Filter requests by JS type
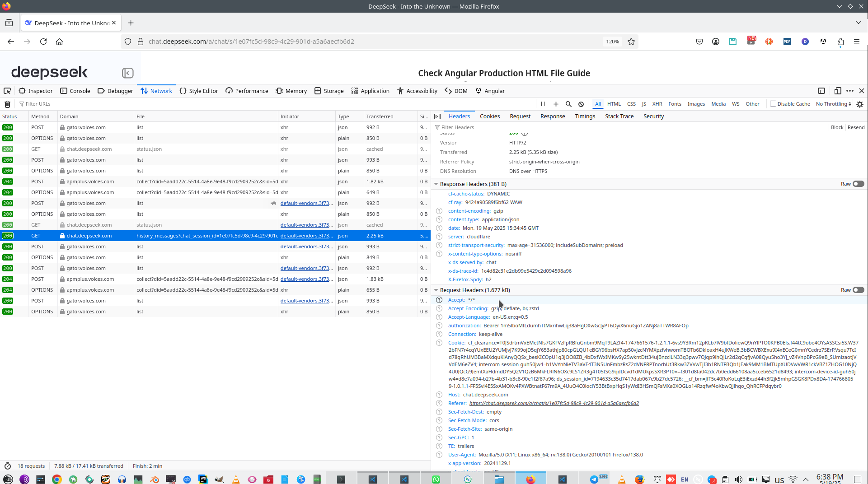 click(644, 104)
